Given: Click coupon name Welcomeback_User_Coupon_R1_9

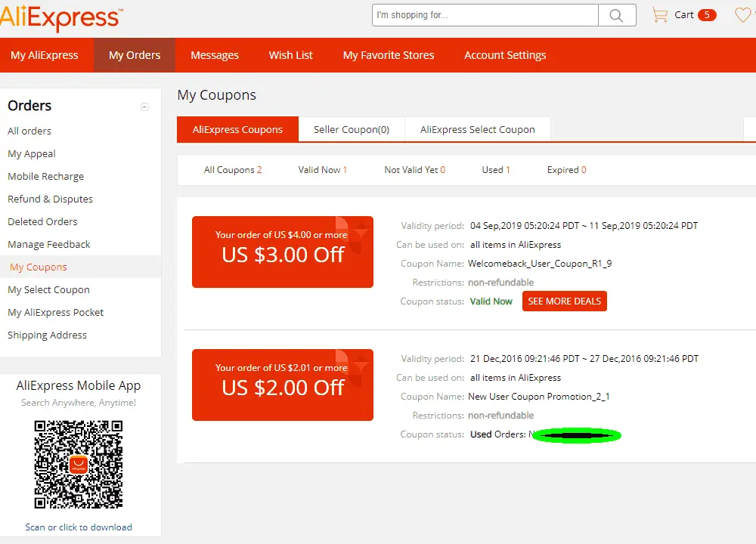Looking at the screenshot, I should coord(540,264).
